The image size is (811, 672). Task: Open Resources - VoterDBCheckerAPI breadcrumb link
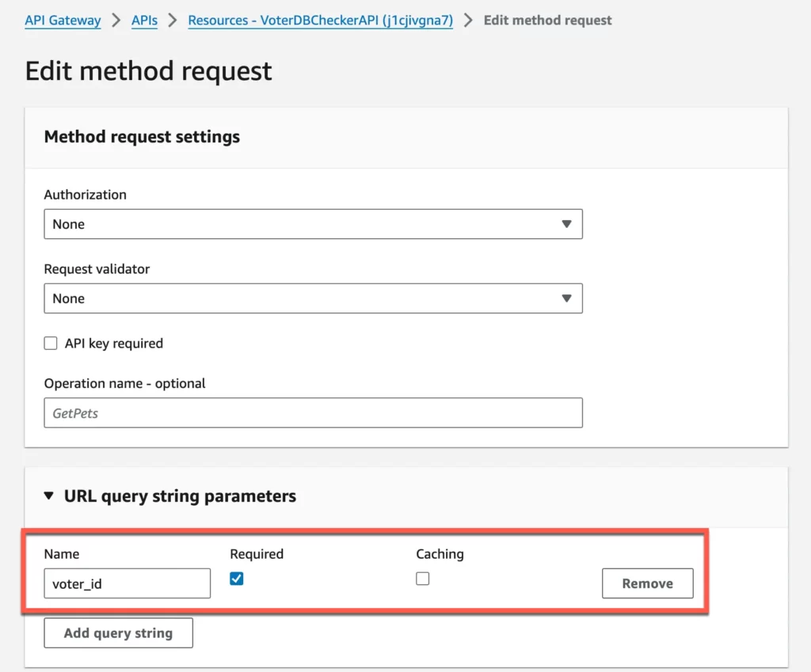(x=320, y=20)
